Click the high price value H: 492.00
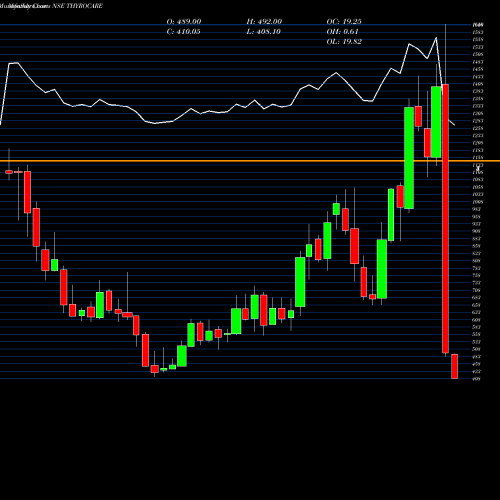The image size is (500, 500). pyautogui.click(x=264, y=22)
